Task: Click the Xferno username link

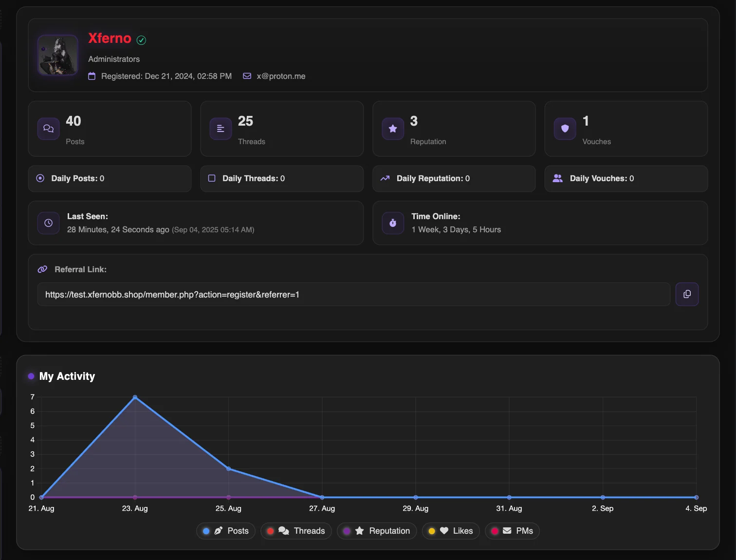Action: (x=110, y=38)
